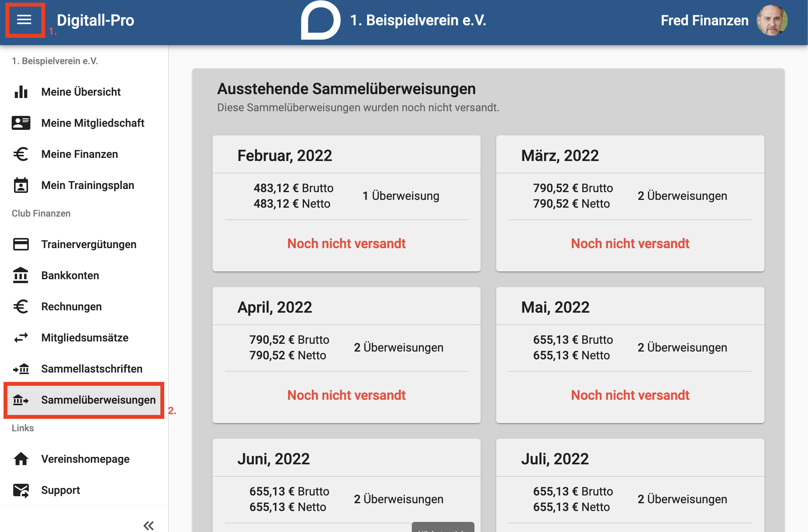The image size is (808, 532).
Task: Click the Meine Übersicht bar chart icon
Action: click(x=21, y=92)
